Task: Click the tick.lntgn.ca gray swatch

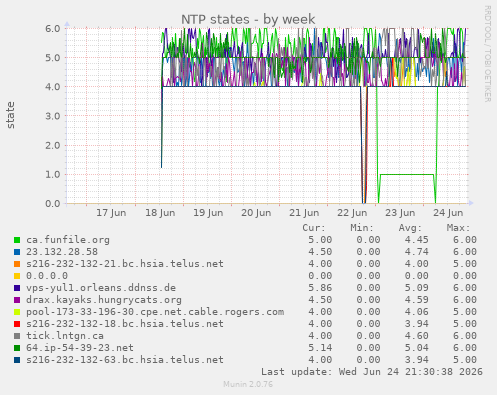Action: click(17, 336)
